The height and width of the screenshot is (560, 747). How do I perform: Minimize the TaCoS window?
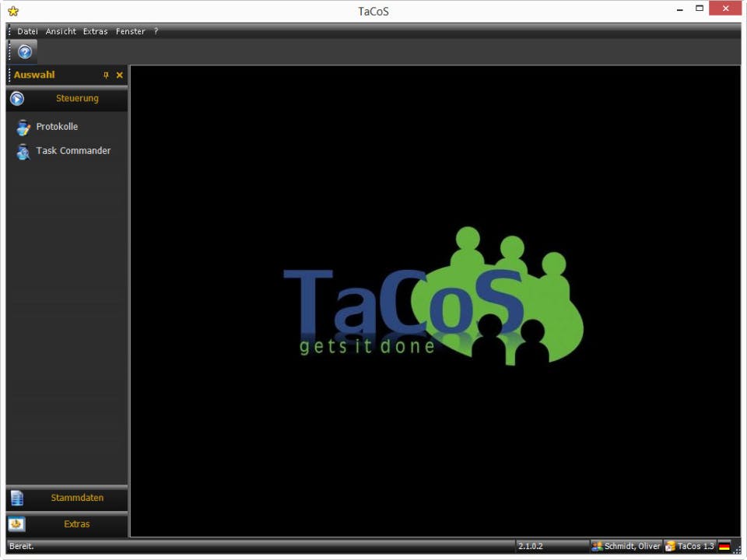point(680,9)
